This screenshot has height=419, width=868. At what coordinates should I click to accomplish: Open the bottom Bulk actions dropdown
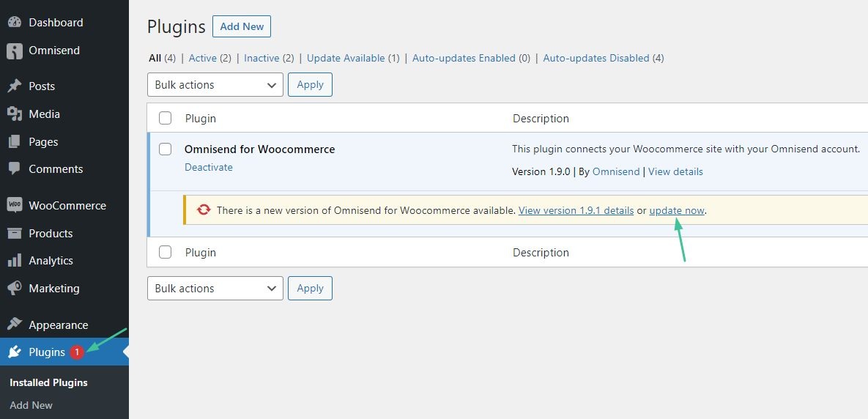(215, 289)
